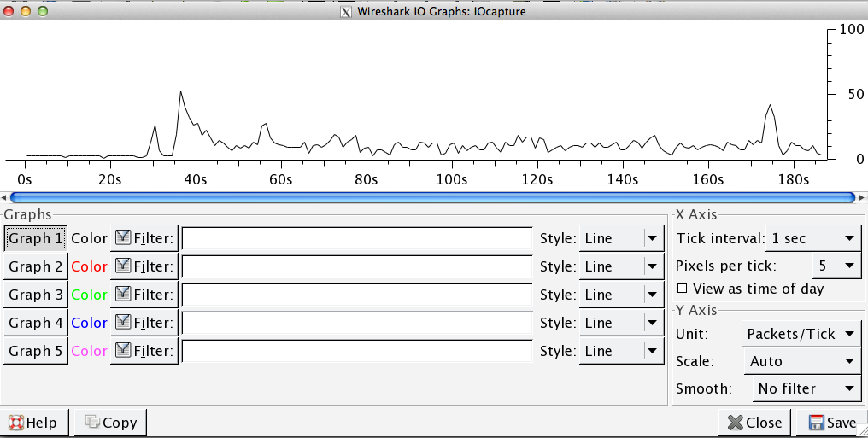Focus the Graph 3 filter text field
Screen dimensions: 868x438
(357, 295)
